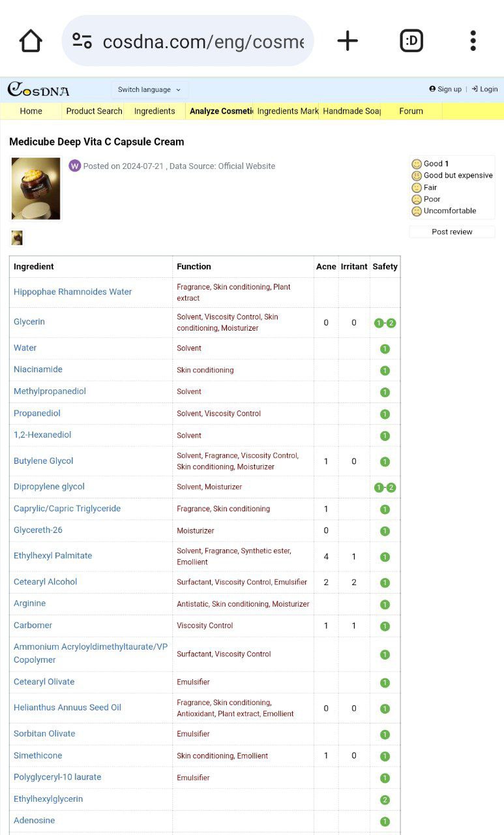Open the Analyze Cosmetics tab

click(221, 111)
